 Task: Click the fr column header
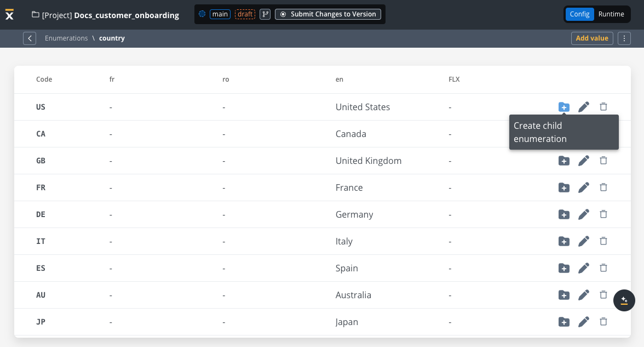click(x=112, y=79)
